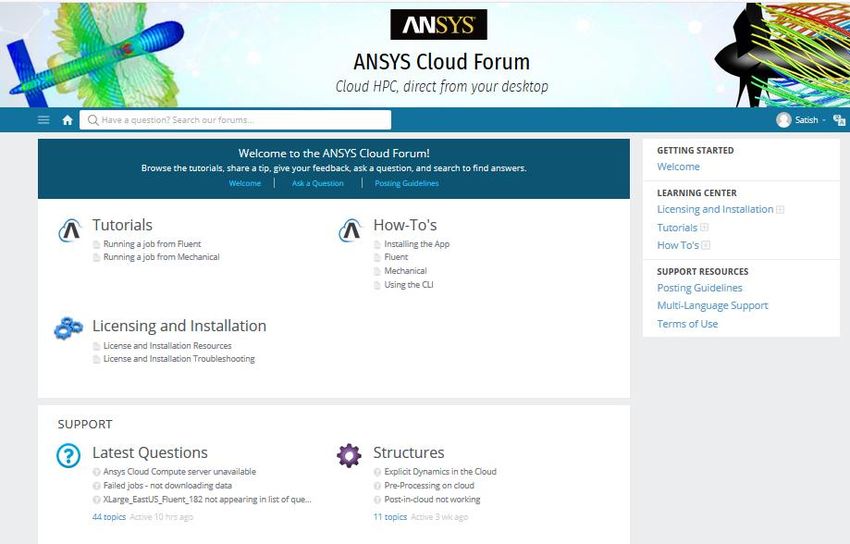
Task: Open Installing the App how-to
Action: 416,244
